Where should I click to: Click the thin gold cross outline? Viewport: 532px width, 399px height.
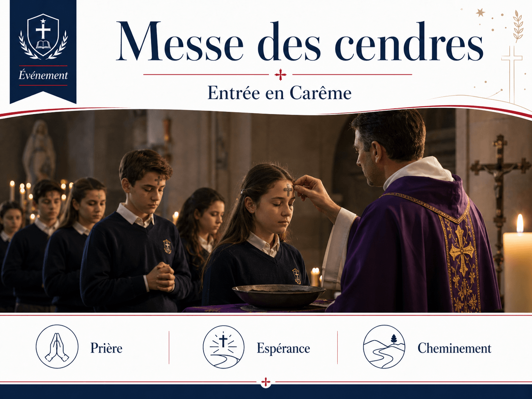[511, 73]
